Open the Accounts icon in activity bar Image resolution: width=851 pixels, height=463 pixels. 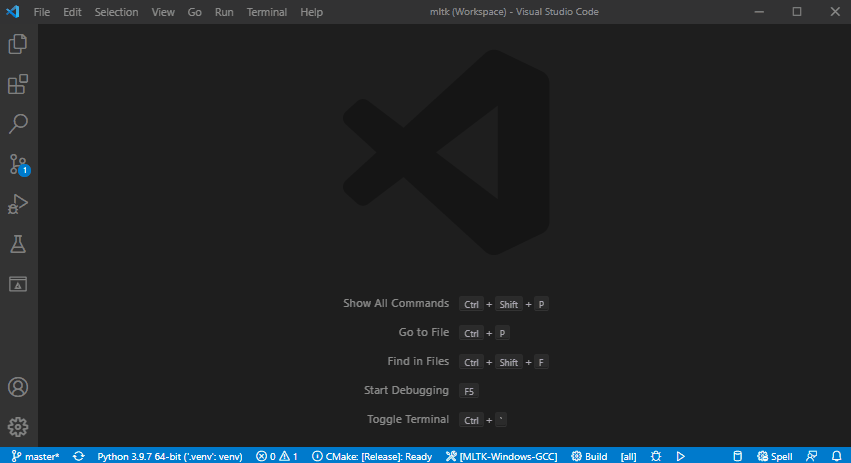point(18,387)
